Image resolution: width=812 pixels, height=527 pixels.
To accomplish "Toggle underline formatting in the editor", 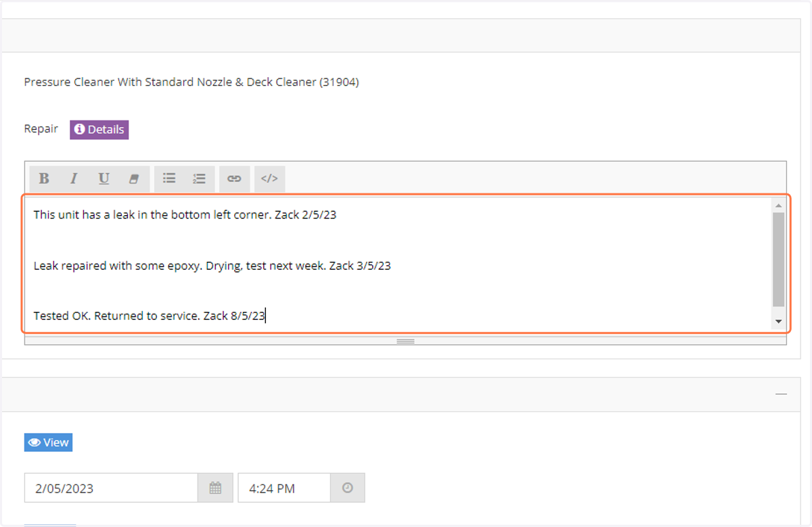I will coord(104,179).
